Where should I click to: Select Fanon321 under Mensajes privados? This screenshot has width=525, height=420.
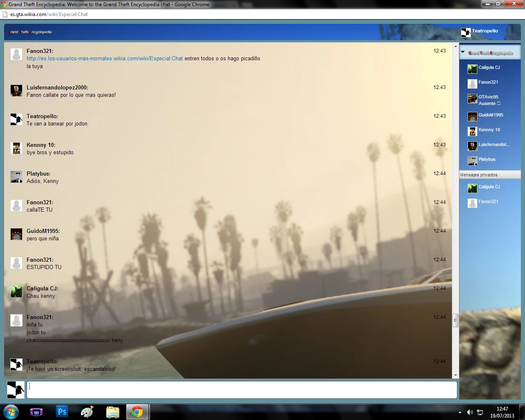tap(488, 202)
